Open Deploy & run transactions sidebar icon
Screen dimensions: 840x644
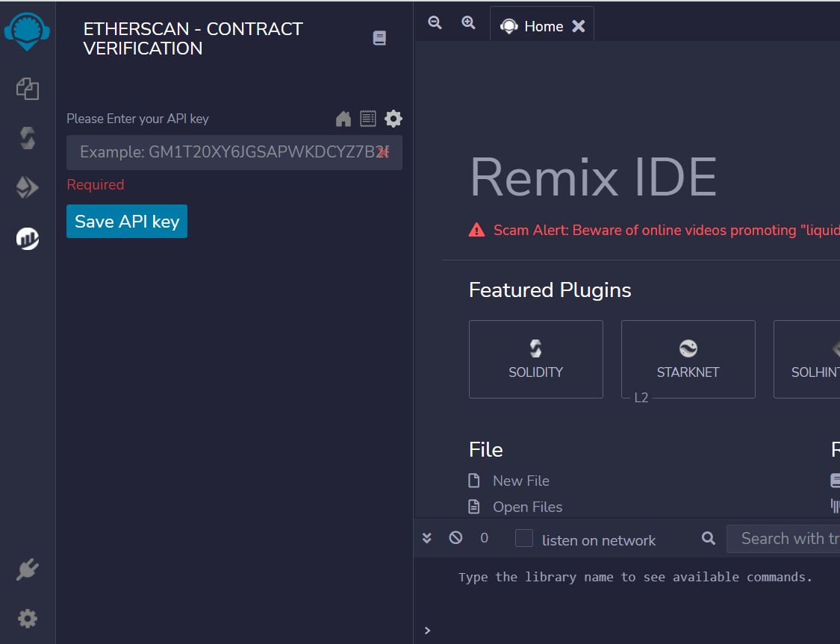tap(28, 187)
